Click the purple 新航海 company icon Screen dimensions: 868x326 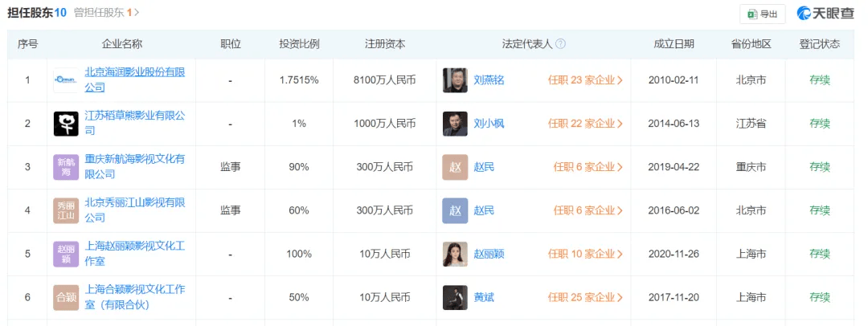66,167
